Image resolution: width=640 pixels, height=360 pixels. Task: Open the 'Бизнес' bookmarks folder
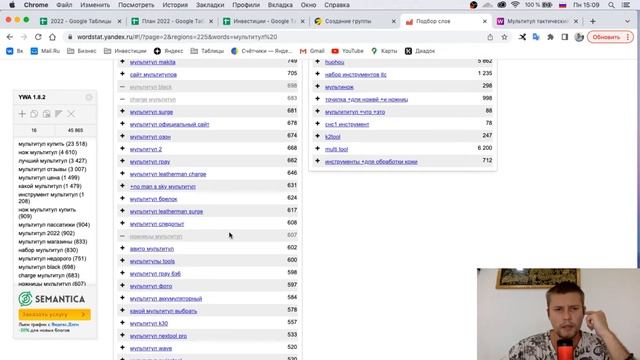[82, 51]
